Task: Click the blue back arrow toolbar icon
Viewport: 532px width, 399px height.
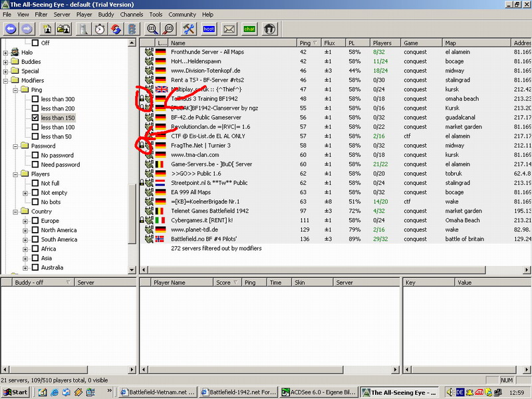Action: pyautogui.click(x=11, y=29)
